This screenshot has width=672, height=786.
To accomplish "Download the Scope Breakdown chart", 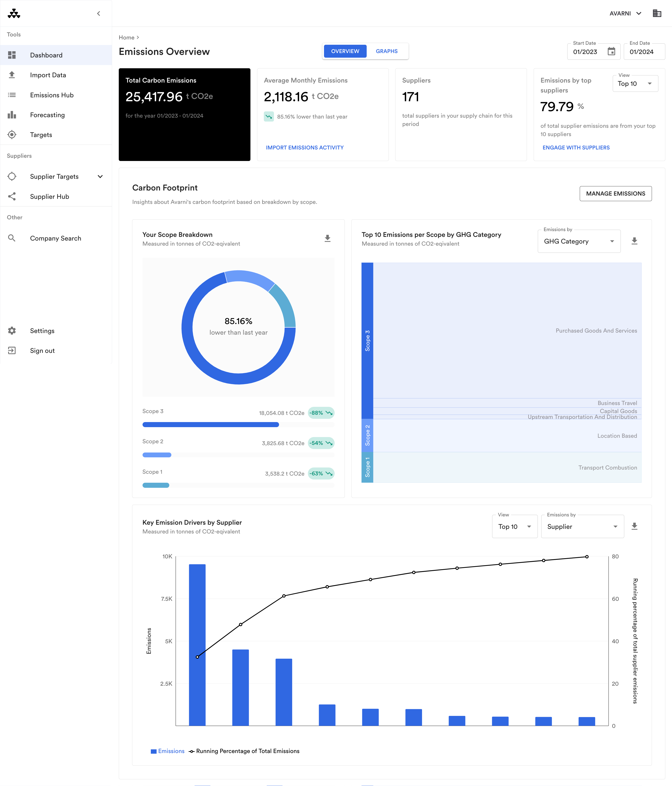I will [328, 238].
